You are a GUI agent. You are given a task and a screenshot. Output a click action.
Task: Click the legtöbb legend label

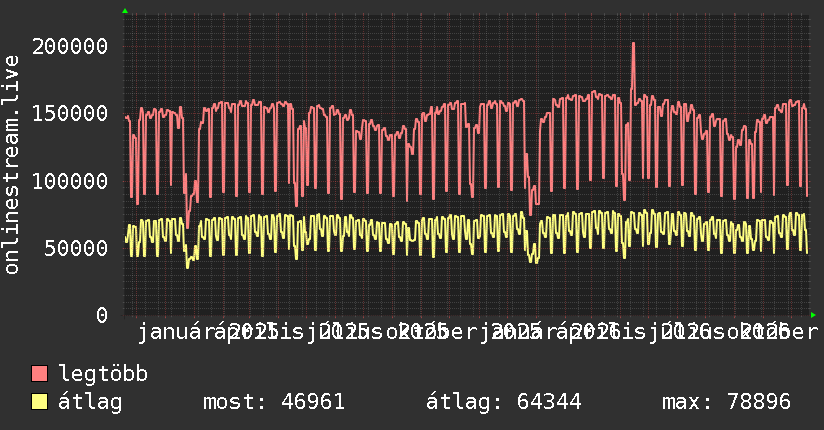(x=103, y=373)
